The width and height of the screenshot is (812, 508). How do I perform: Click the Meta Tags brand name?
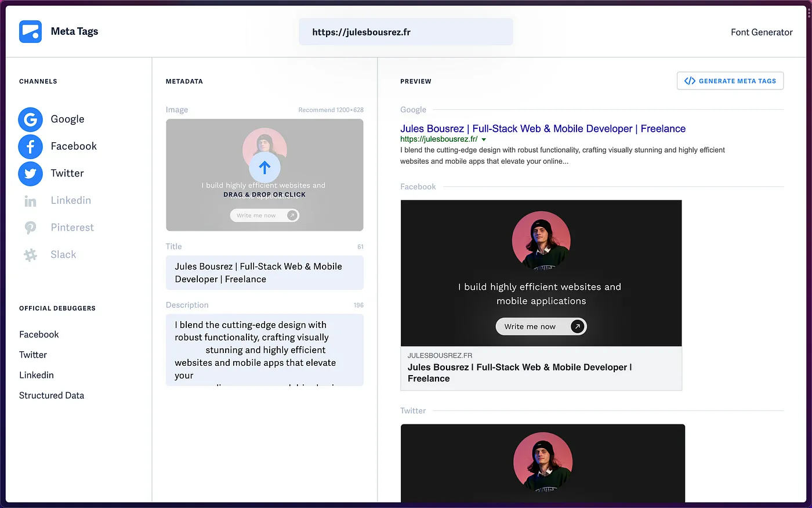click(74, 31)
